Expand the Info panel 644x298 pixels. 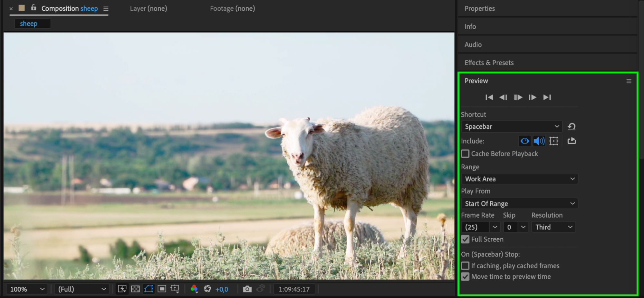[470, 26]
